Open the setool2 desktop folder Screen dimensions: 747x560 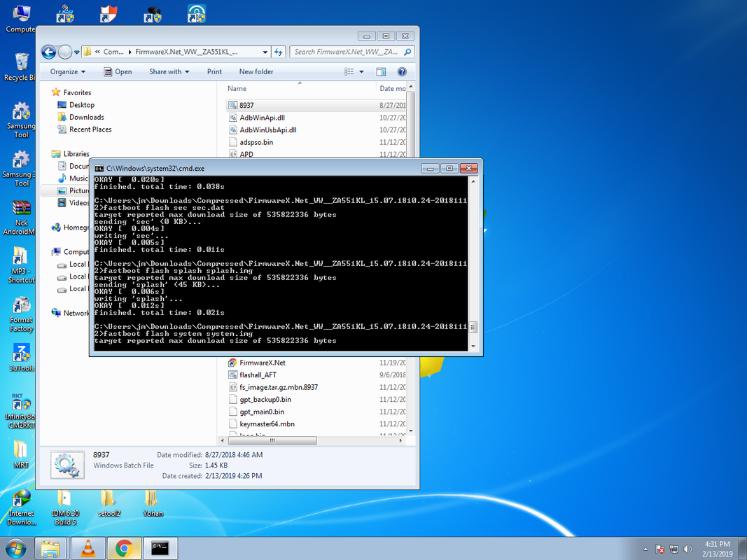pyautogui.click(x=109, y=503)
